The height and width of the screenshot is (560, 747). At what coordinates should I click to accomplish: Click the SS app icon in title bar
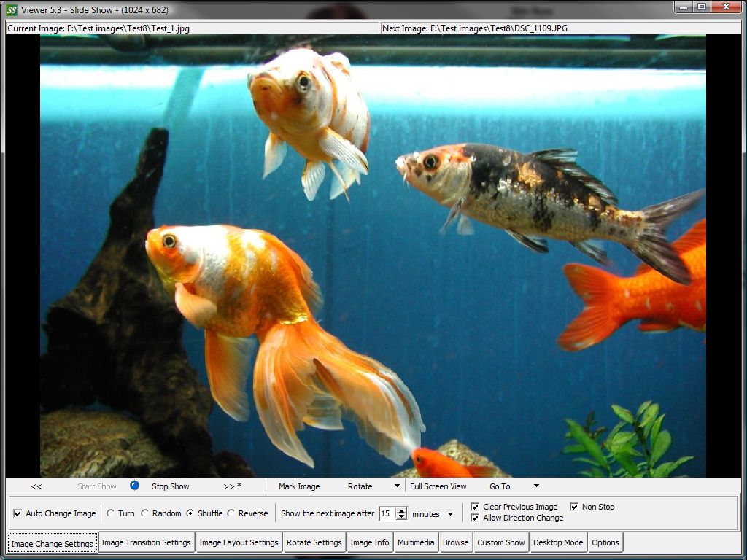pyautogui.click(x=12, y=10)
